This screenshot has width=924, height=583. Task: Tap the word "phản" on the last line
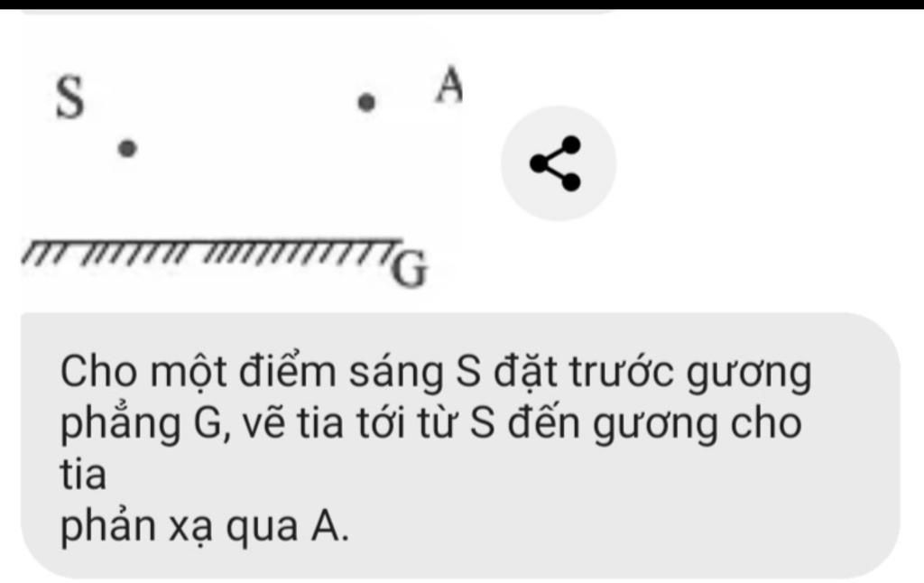108,528
